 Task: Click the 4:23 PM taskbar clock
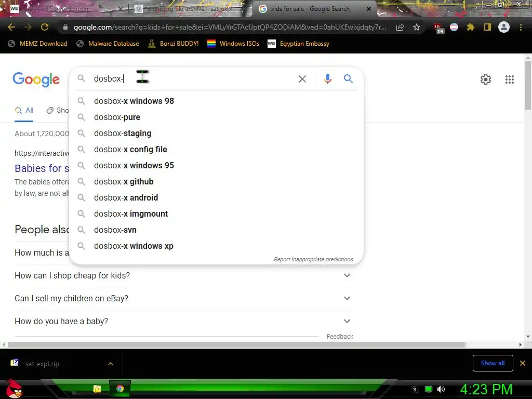coord(486,389)
